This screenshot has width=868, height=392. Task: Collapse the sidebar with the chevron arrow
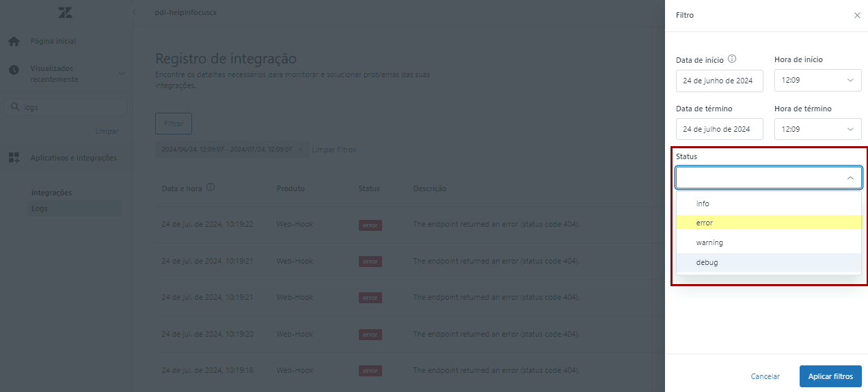click(135, 12)
